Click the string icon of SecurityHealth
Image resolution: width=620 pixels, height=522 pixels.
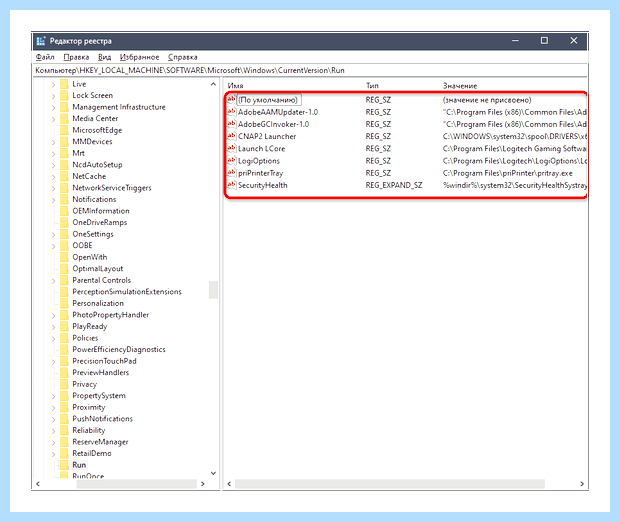click(x=232, y=185)
